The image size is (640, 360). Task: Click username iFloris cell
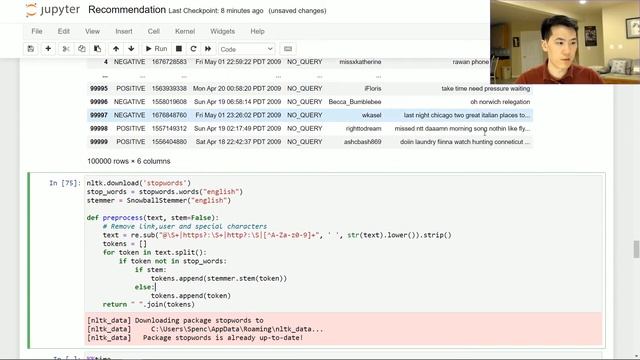[x=373, y=89]
